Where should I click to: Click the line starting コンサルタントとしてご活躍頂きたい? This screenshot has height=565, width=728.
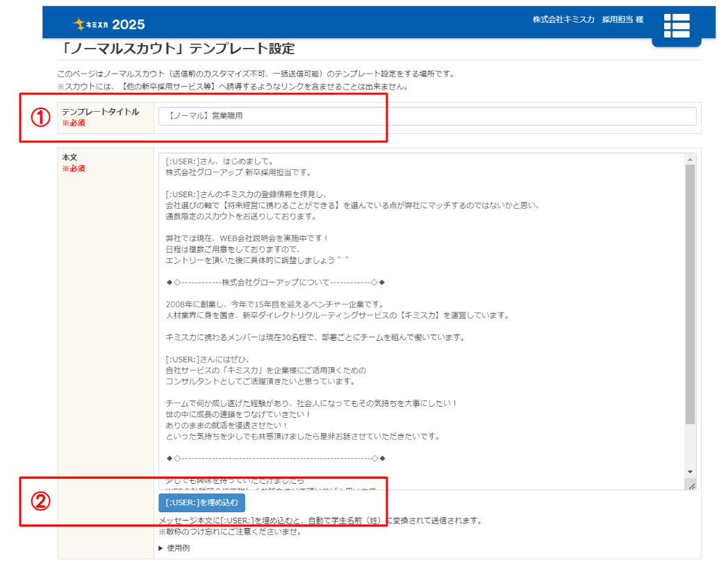pyautogui.click(x=261, y=381)
